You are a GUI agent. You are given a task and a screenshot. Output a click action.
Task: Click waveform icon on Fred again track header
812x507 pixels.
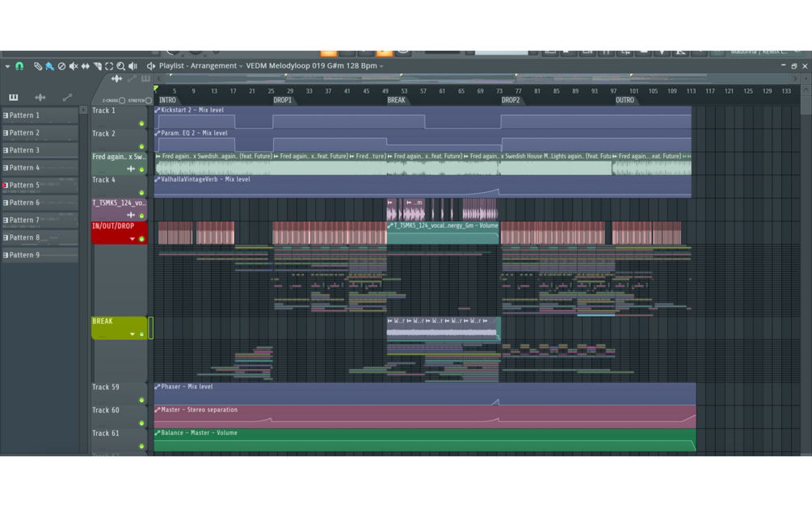tap(131, 169)
